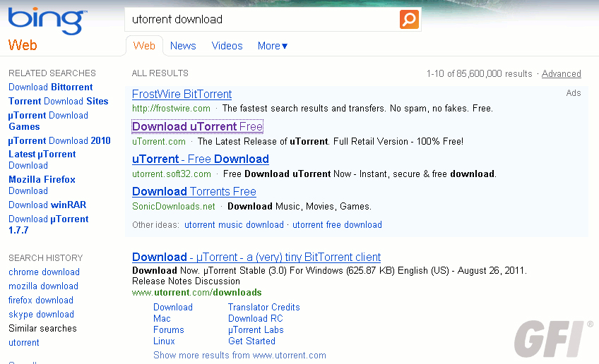Open the Get Started sublink

[x=251, y=341]
